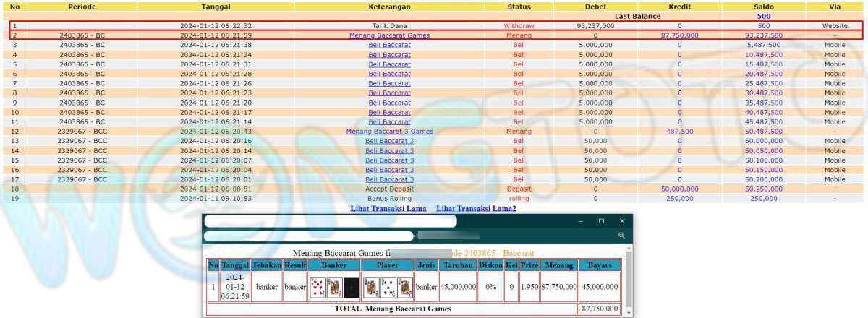Open Beli Baccarat link in row 3
Screen dimensions: 868x318
click(389, 45)
